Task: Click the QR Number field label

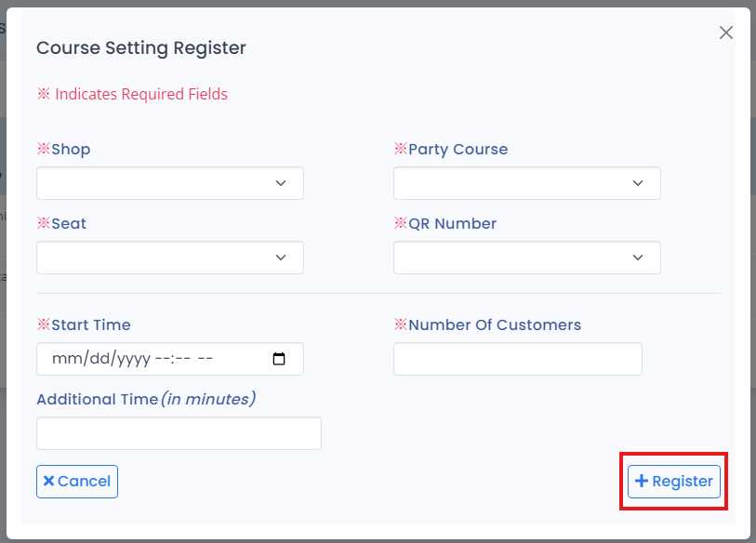Action: (x=452, y=223)
